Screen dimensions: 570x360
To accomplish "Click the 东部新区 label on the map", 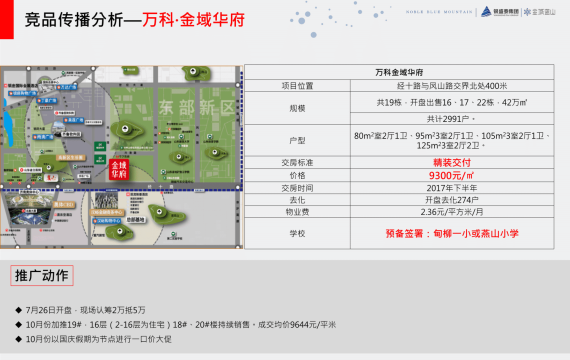I will pos(197,108).
